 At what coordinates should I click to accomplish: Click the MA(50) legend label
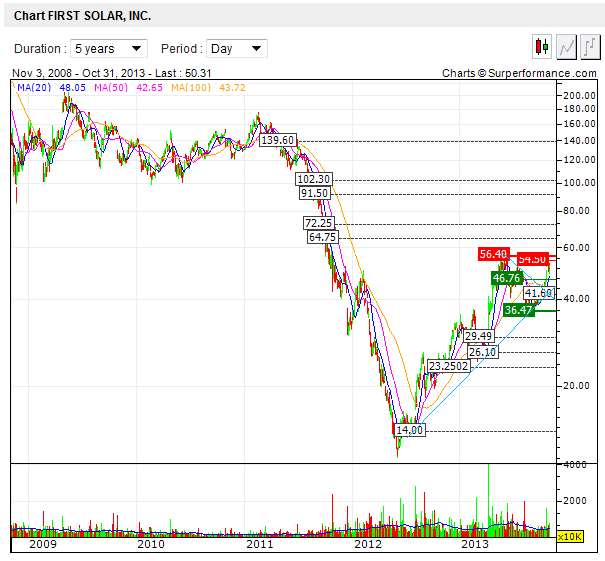[x=111, y=88]
